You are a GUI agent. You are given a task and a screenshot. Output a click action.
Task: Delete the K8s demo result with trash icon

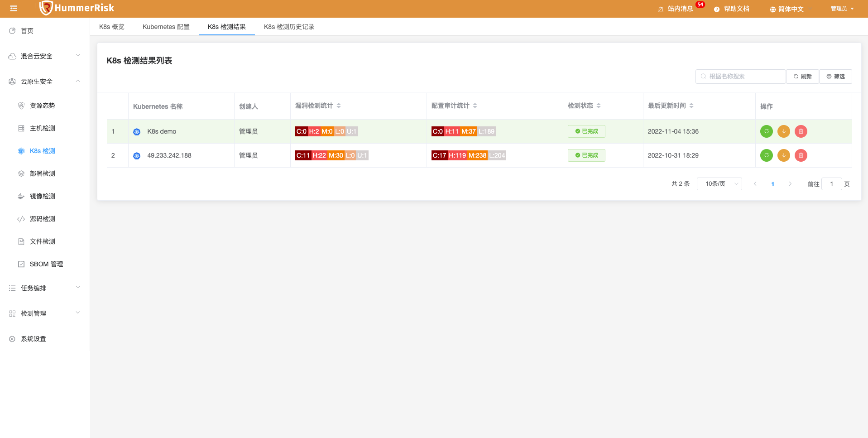(x=801, y=131)
